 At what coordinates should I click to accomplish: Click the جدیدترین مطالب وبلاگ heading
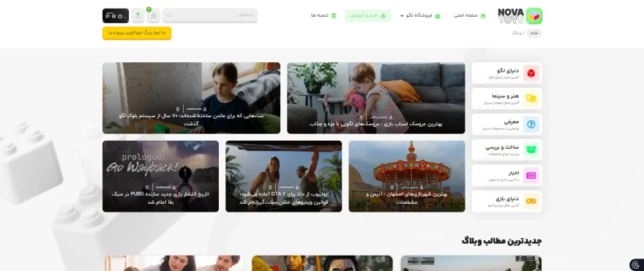tap(501, 241)
